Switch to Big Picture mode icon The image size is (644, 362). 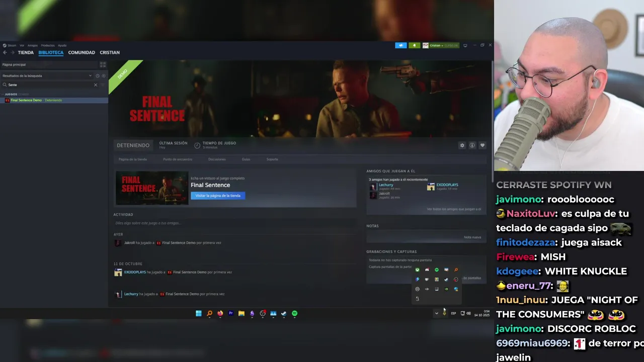pos(465,45)
